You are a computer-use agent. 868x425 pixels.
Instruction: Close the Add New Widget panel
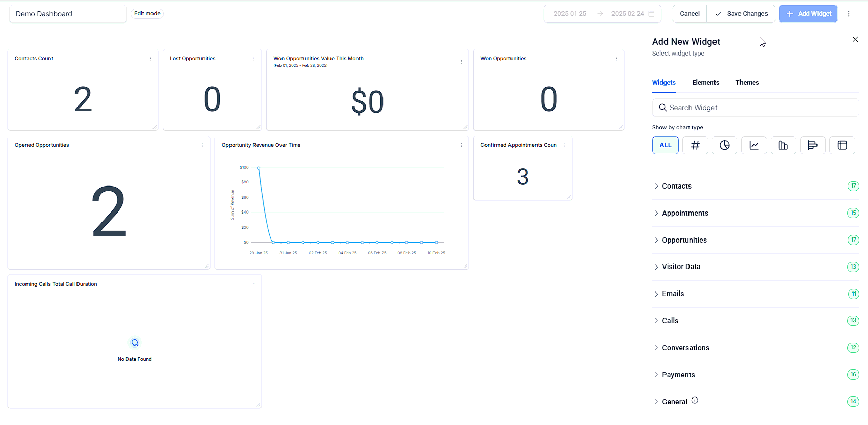(x=855, y=39)
